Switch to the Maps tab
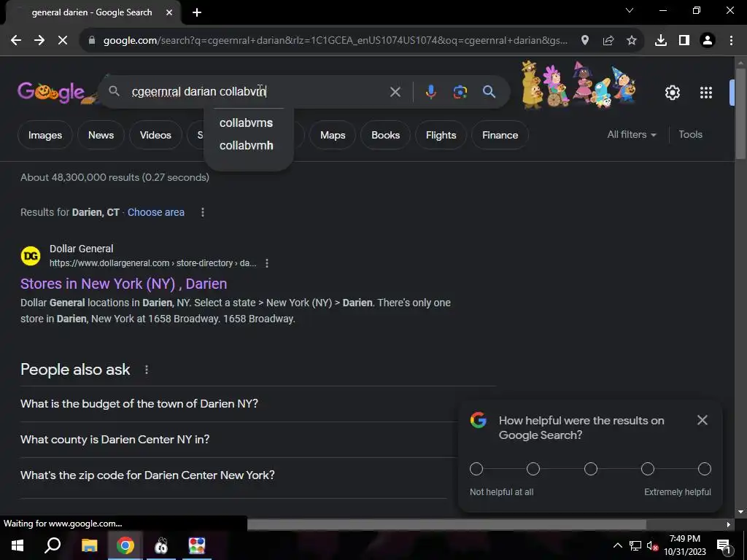The image size is (747, 560). (333, 135)
